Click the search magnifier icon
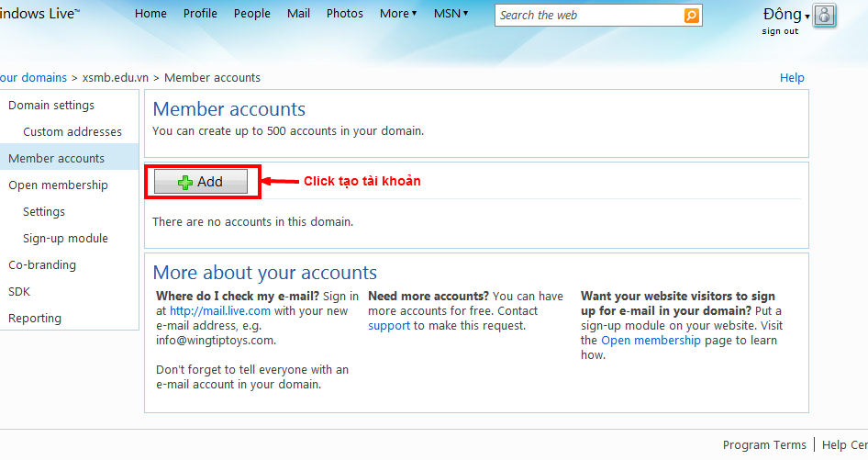 691,15
